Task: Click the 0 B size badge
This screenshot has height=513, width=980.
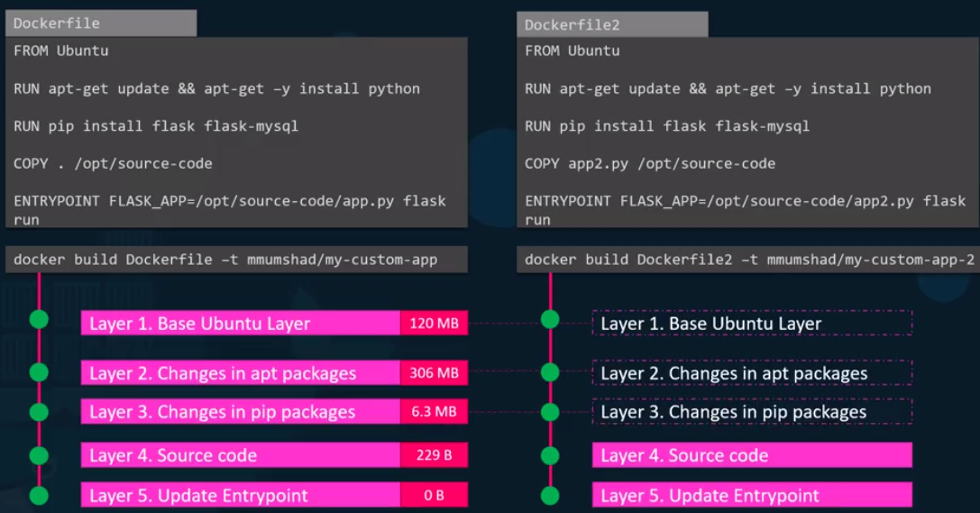Action: pyautogui.click(x=434, y=495)
